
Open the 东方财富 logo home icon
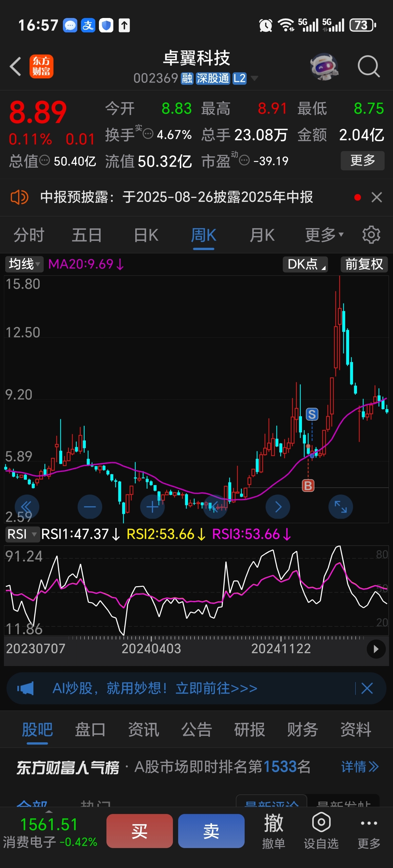[41, 66]
